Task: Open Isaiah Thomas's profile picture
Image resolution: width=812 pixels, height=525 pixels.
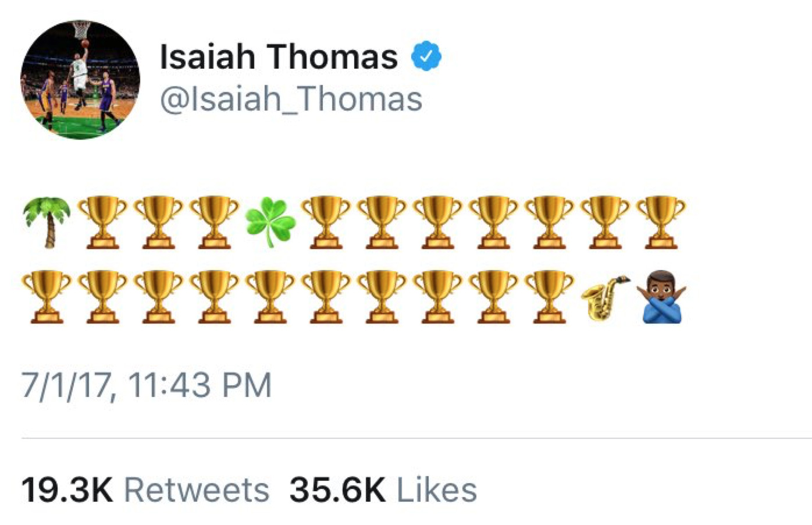Action: tap(80, 80)
